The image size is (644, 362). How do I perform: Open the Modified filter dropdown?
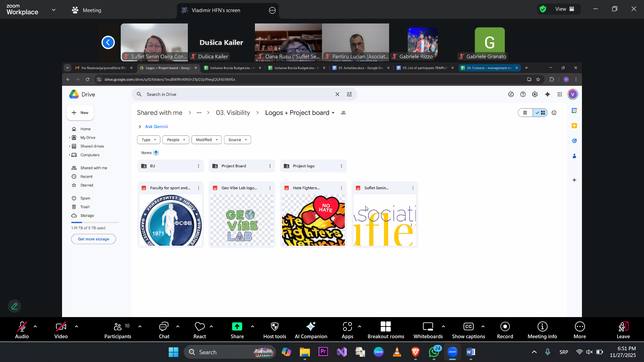click(206, 140)
